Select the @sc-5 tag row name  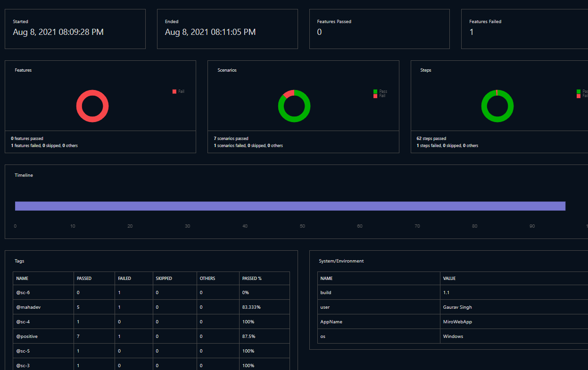[x=23, y=351]
